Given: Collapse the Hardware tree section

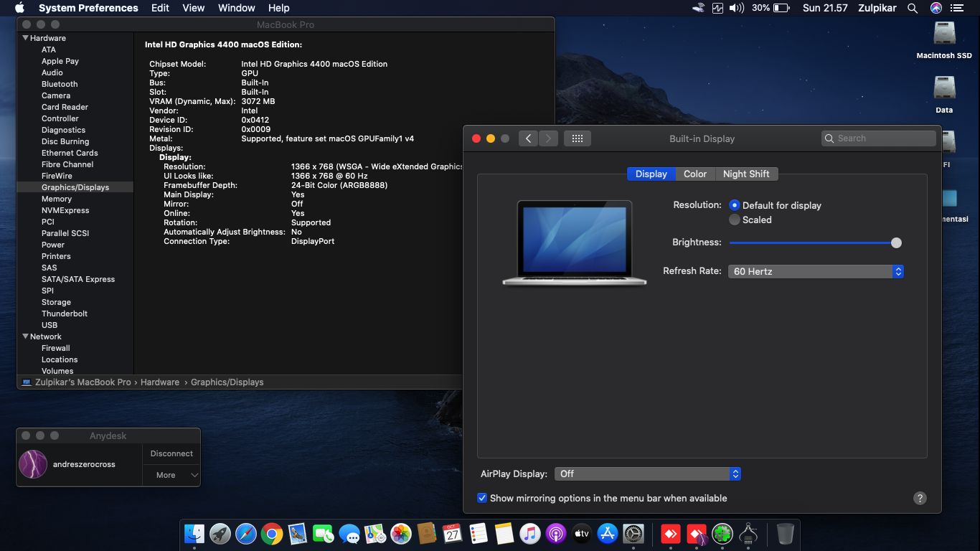Looking at the screenshot, I should (x=26, y=38).
